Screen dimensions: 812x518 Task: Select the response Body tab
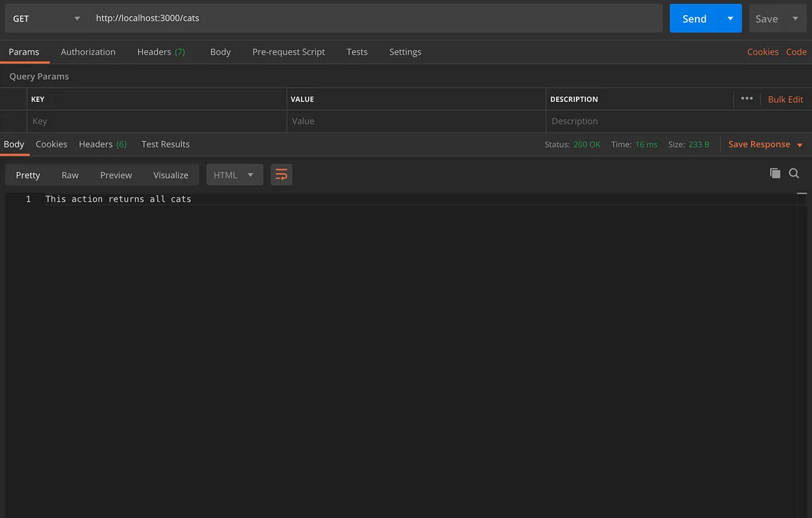pos(14,145)
